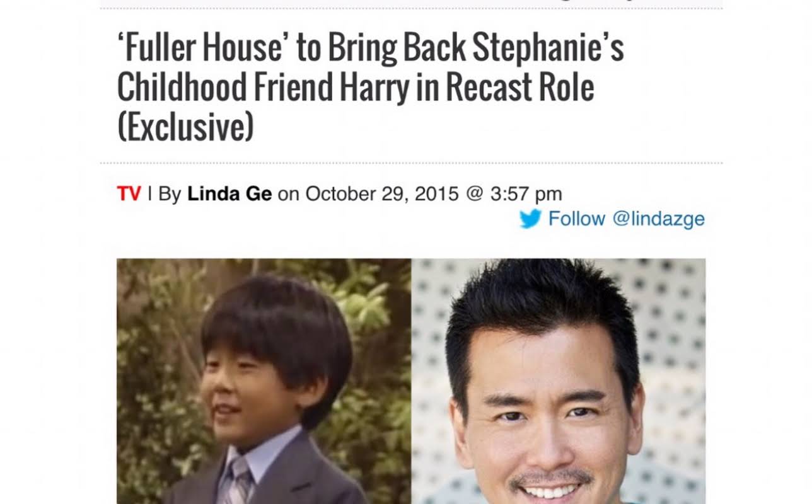
Task: Open the childhood photo of boy in suit
Action: coord(264,381)
